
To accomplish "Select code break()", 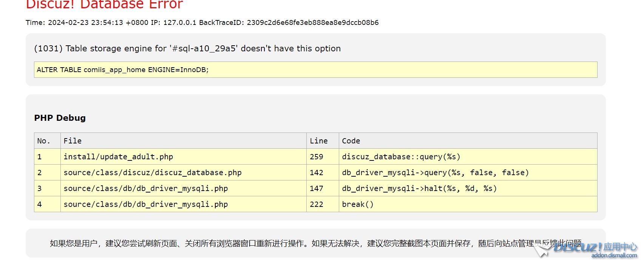I will coord(358,204).
